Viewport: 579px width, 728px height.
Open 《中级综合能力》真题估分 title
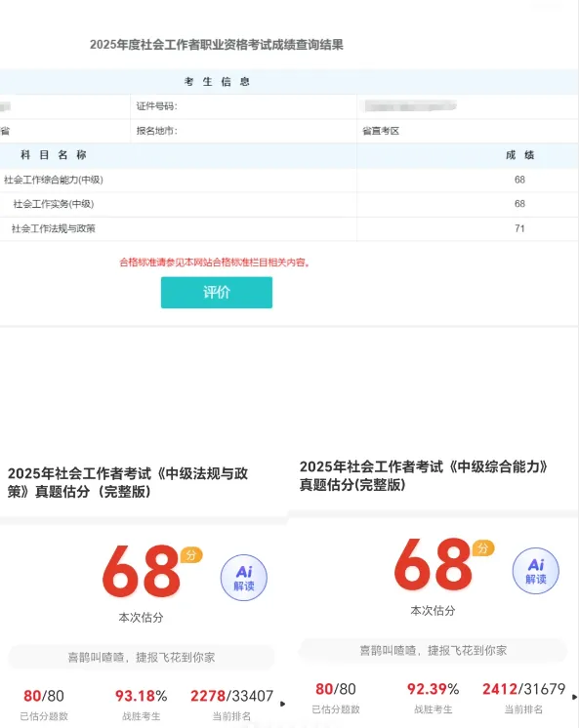(x=424, y=475)
